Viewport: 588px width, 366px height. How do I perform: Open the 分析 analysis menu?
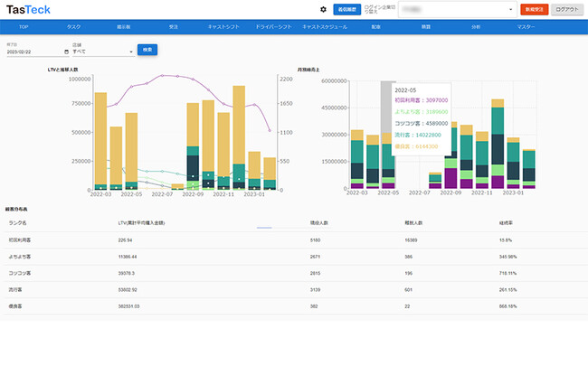[x=476, y=29]
